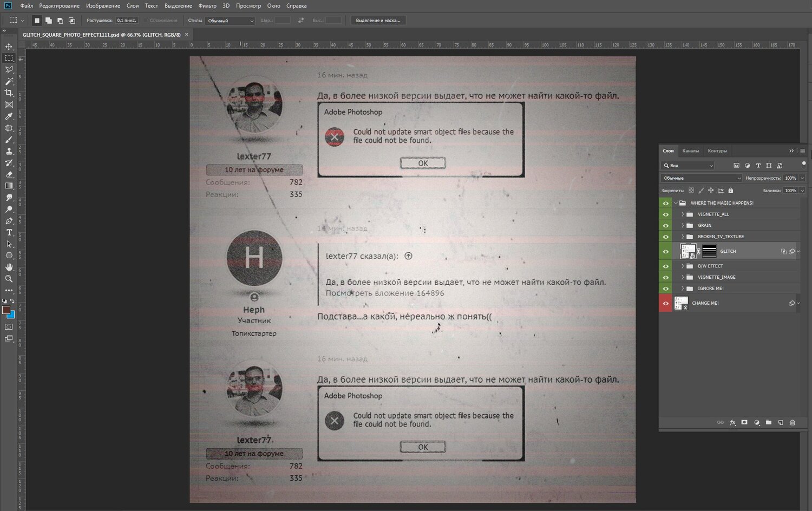Expand the BROKEN_TV_TEXTURE group
Viewport: 812px width, 511px height.
click(x=683, y=237)
